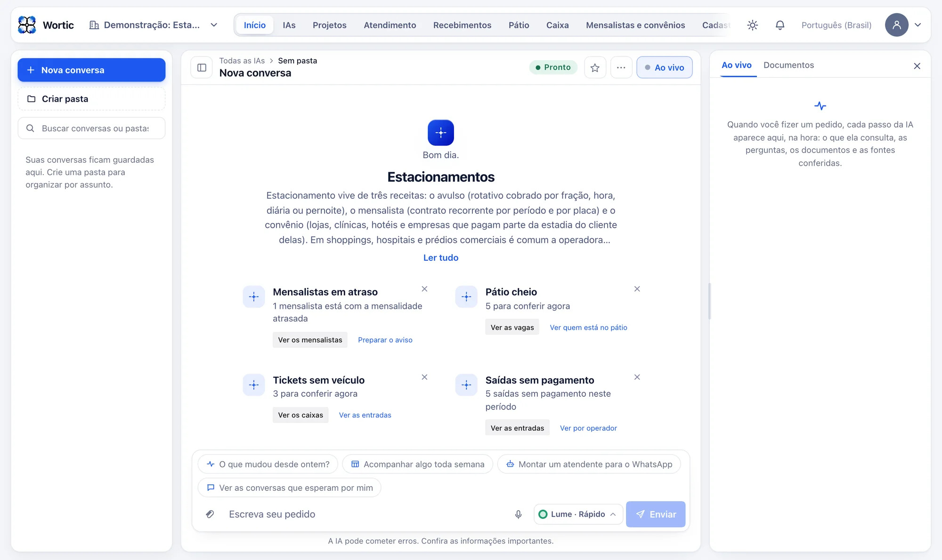Viewport: 942px width, 560px height.
Task: Dismiss the Tickets sem veículo card
Action: coord(424,377)
